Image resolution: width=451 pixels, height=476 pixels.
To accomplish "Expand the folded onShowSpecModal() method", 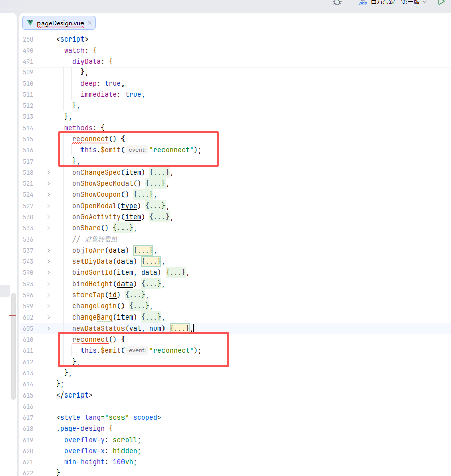I will click(x=48, y=184).
